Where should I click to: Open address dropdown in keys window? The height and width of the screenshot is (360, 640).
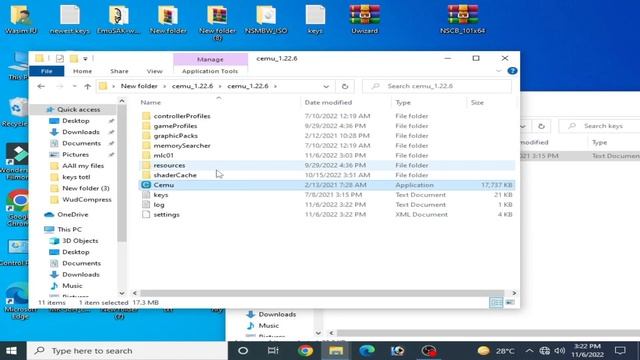pos(523,126)
